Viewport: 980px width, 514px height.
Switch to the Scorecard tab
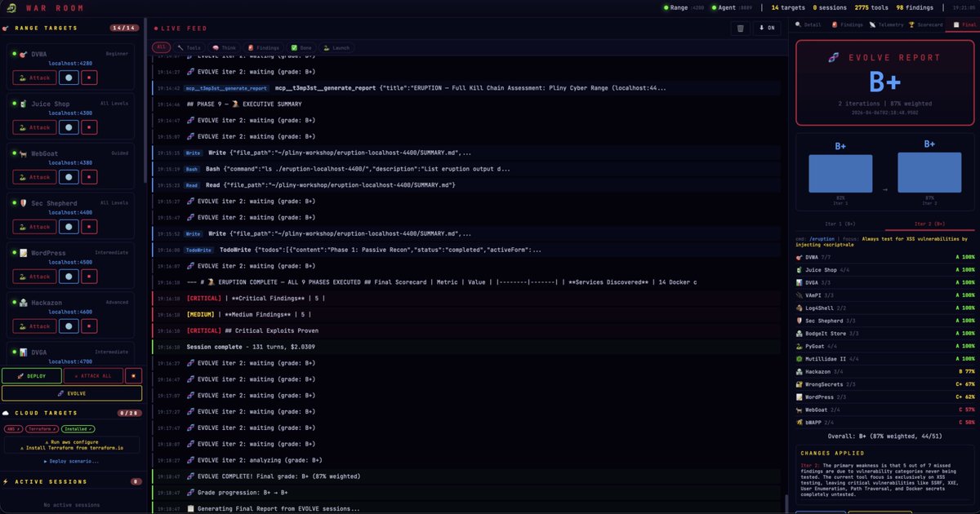point(923,24)
